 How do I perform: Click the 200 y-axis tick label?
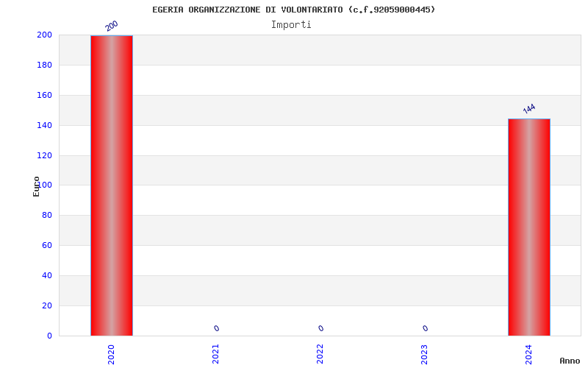point(44,35)
